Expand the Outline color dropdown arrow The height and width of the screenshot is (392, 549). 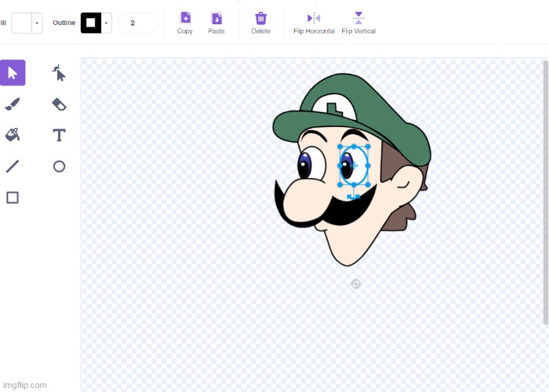(107, 23)
